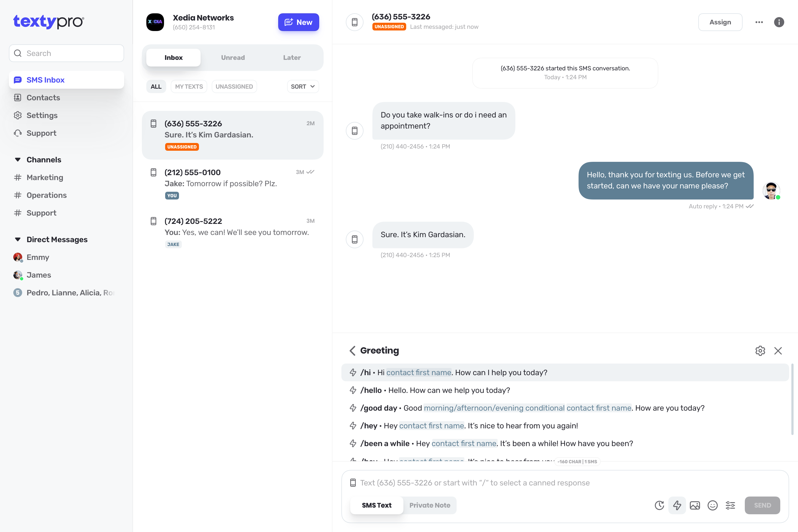Filter conversations by My Texts
The height and width of the screenshot is (532, 798).
(x=189, y=86)
